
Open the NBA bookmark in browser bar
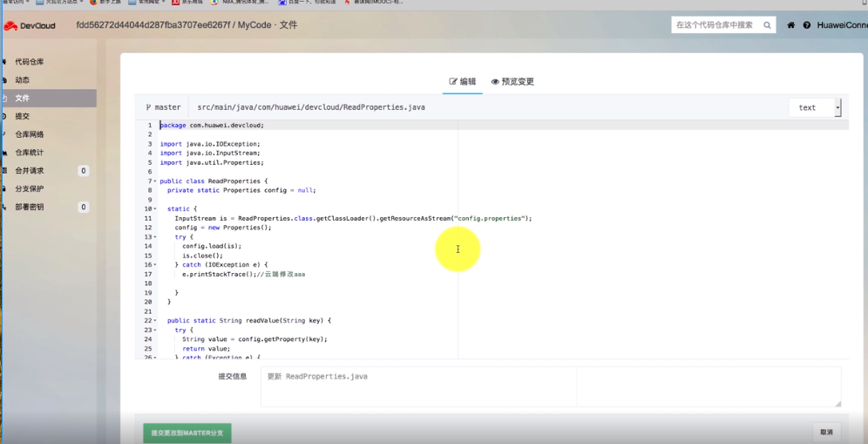click(239, 3)
